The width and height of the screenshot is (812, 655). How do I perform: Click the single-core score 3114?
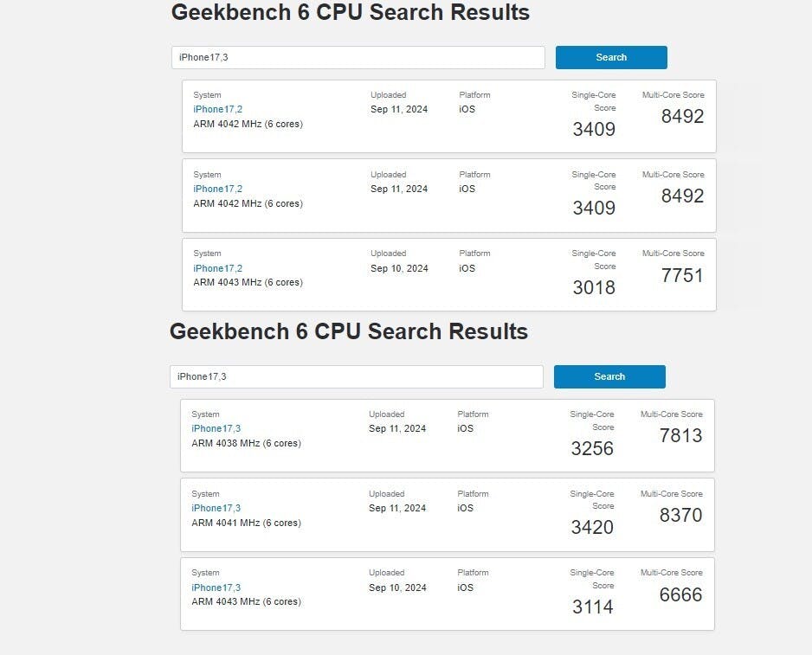(592, 607)
